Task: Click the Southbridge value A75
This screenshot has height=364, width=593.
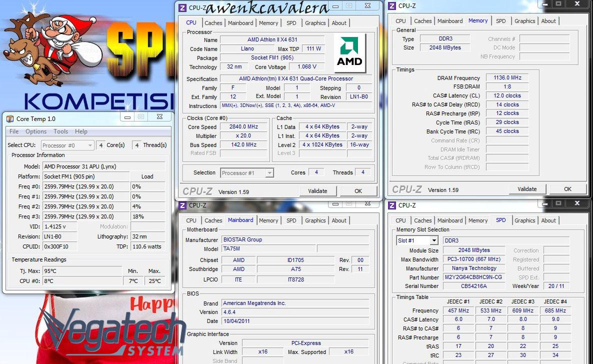Action: 295,269
